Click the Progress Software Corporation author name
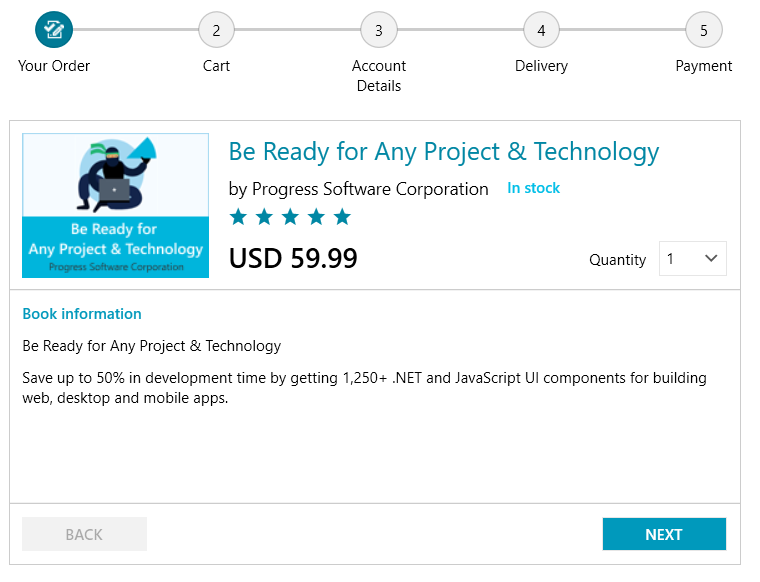The width and height of the screenshot is (760, 582). 370,189
